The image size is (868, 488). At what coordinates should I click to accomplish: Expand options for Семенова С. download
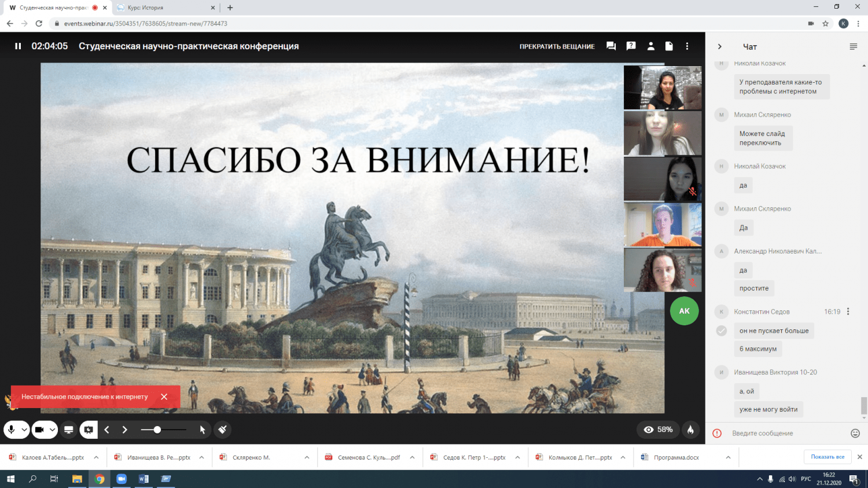[412, 457]
